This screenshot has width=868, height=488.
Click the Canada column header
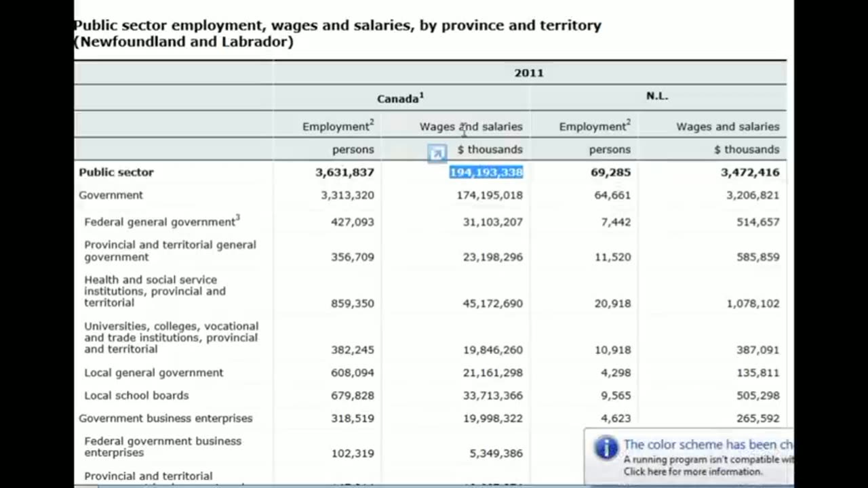pyautogui.click(x=397, y=99)
